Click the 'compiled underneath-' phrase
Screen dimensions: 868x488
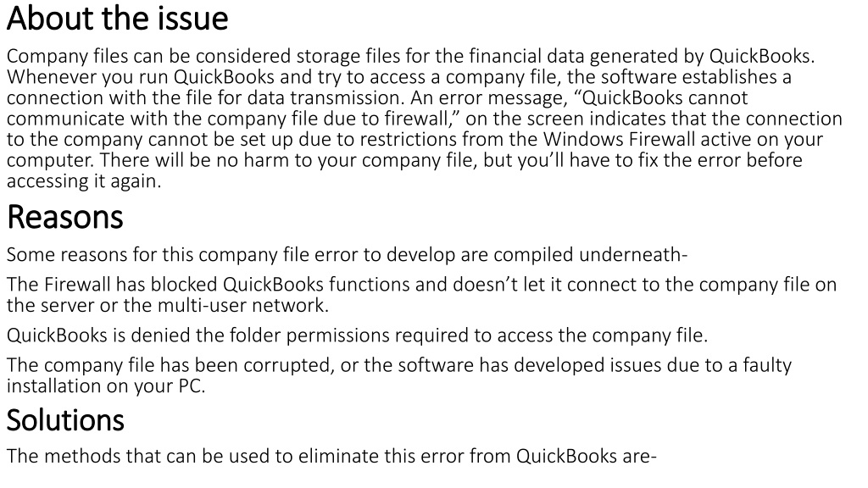[x=591, y=255]
